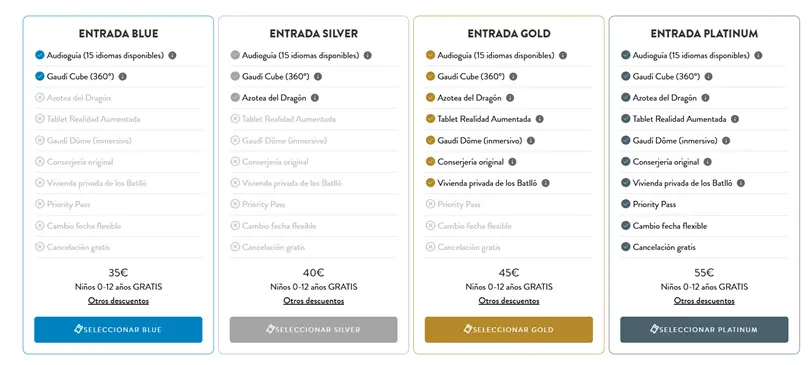The image size is (812, 365).
Task: Open Otros descuentos under Blue ticket
Action: [x=118, y=301]
